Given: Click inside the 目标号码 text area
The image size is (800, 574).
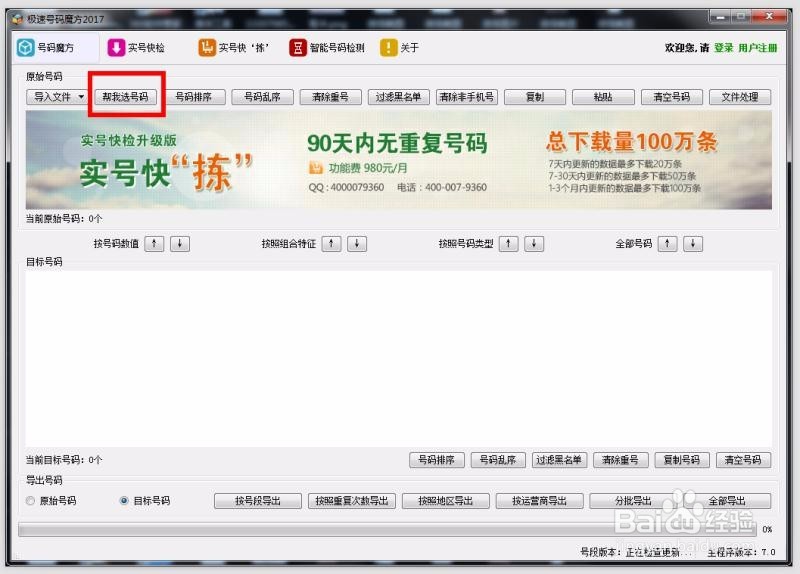Looking at the screenshot, I should [x=398, y=359].
